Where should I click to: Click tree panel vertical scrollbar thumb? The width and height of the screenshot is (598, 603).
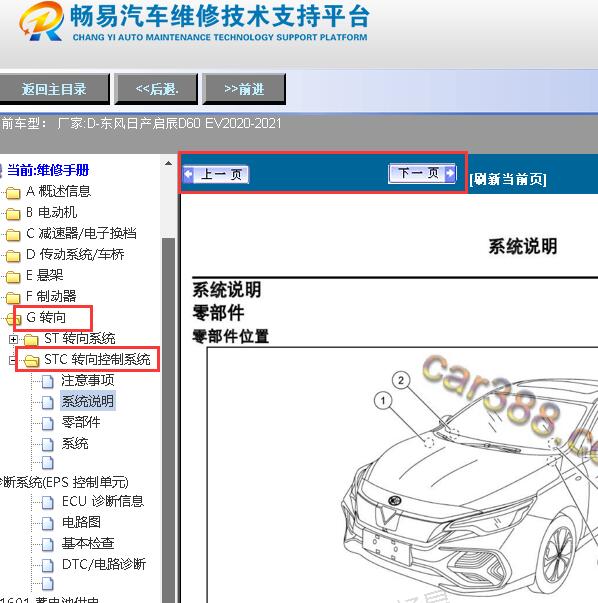(x=168, y=419)
